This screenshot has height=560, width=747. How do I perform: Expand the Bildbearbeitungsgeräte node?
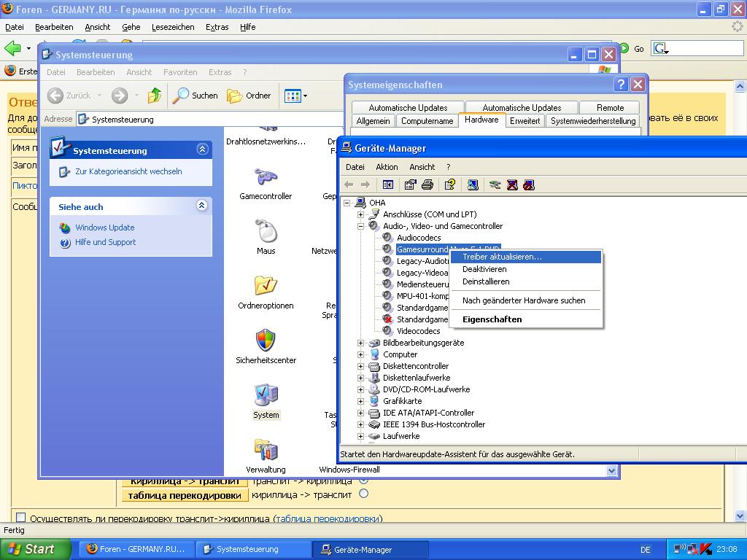coord(360,343)
